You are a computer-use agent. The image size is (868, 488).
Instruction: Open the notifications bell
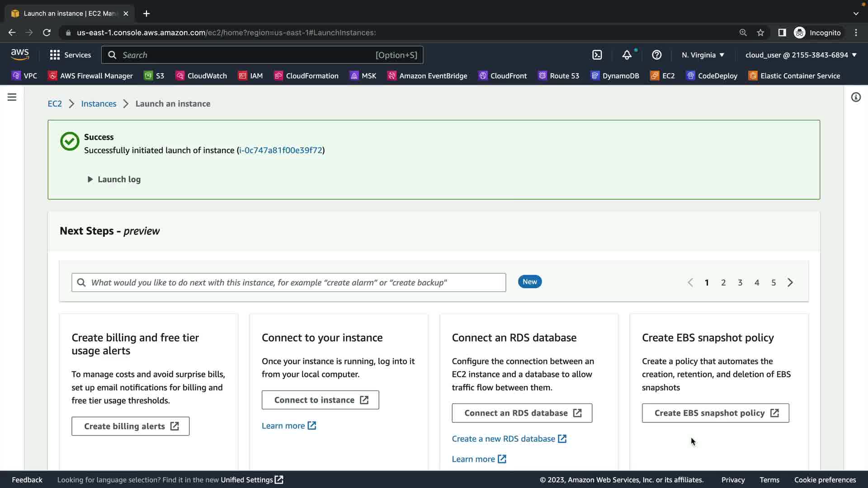coord(627,55)
